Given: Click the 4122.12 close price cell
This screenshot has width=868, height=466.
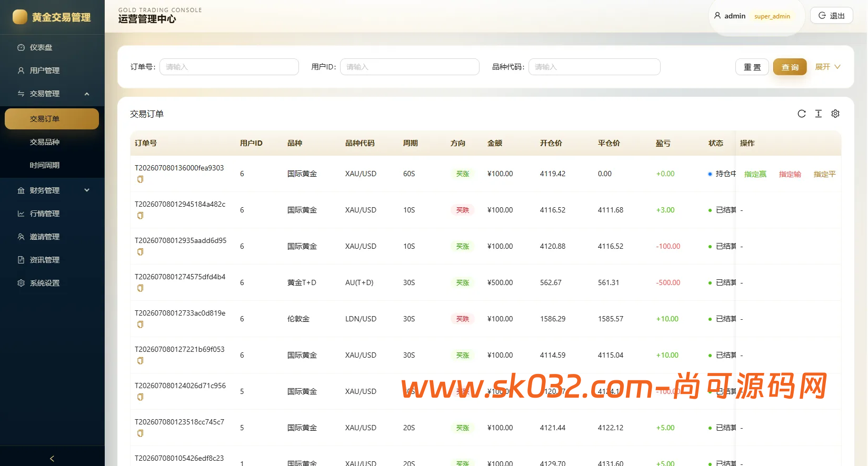Looking at the screenshot, I should pyautogui.click(x=611, y=428).
